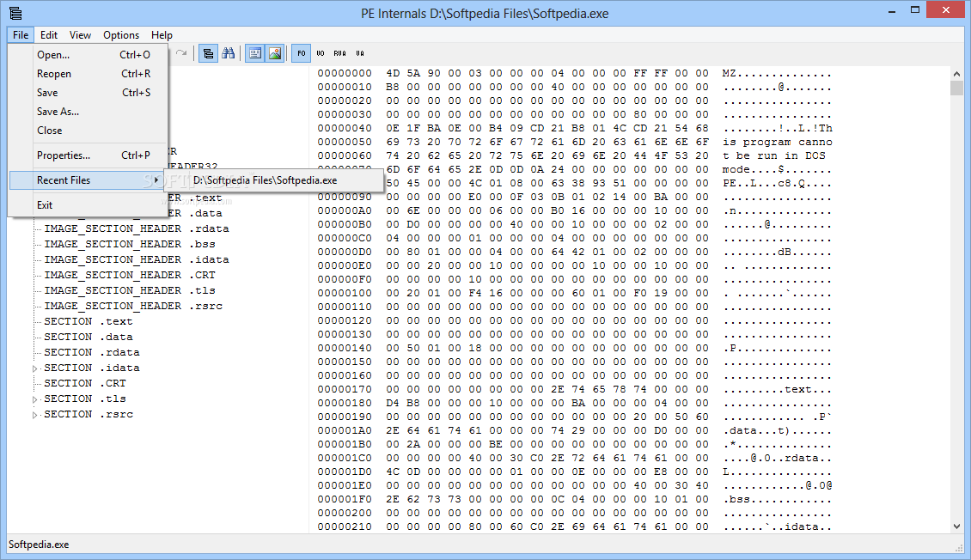Switch address mode to VA
Viewport: 971px width, 560px height.
[360, 53]
